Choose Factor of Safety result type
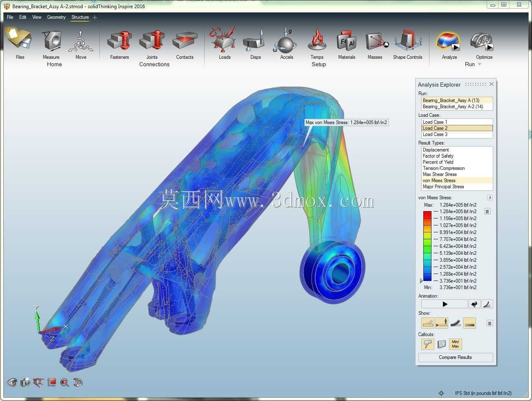The height and width of the screenshot is (401, 532). 457,156
